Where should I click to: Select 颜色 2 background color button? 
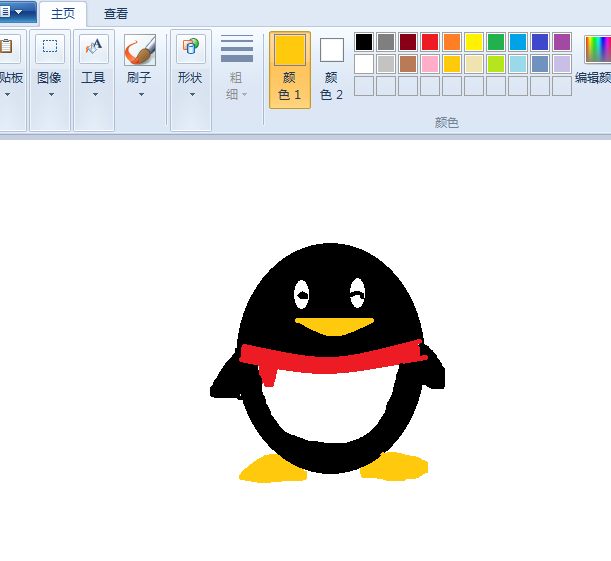tap(332, 70)
